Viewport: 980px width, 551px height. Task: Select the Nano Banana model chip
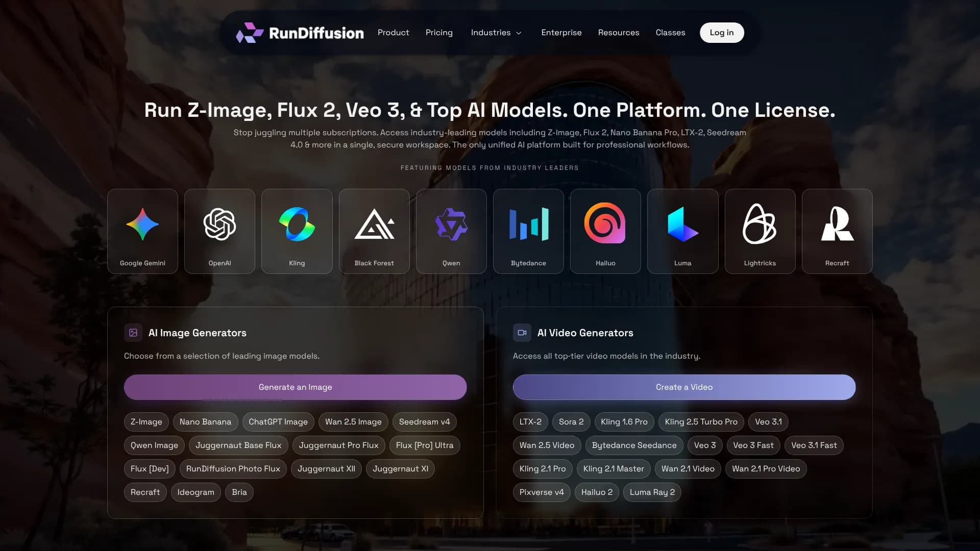205,422
